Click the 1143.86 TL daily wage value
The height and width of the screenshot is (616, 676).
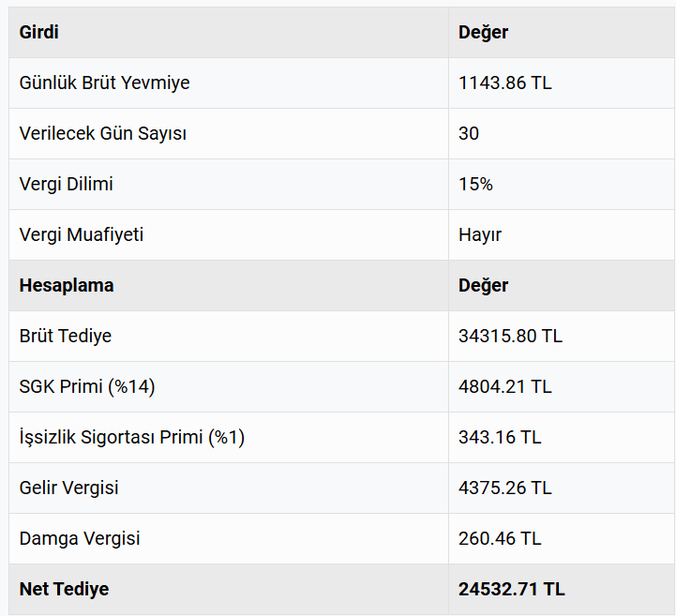[x=504, y=83]
